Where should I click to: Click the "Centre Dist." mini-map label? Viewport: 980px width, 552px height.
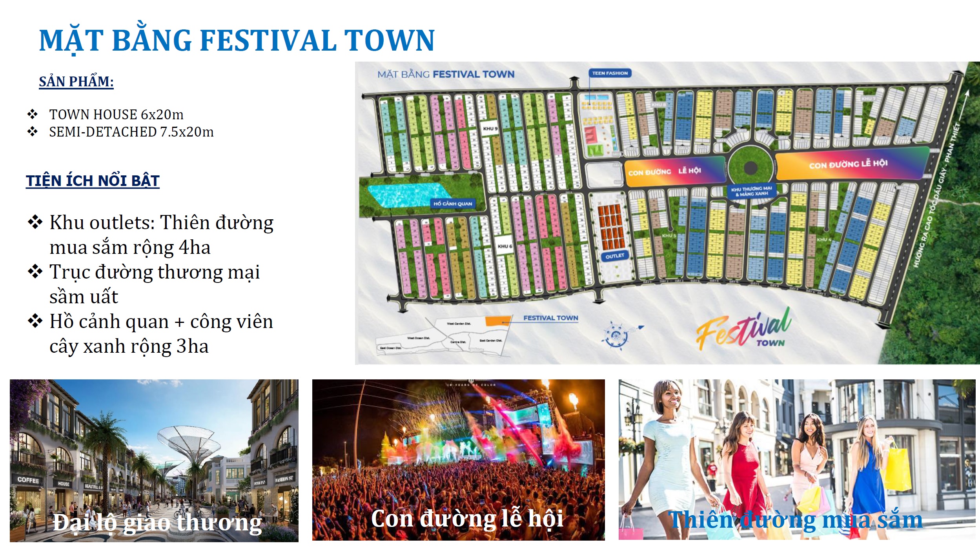(x=458, y=342)
